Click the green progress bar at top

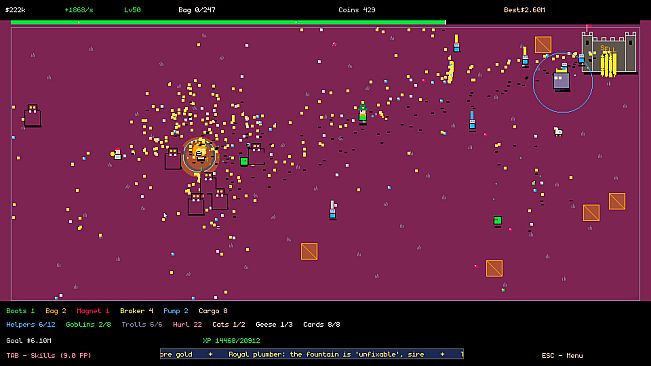tap(228, 22)
